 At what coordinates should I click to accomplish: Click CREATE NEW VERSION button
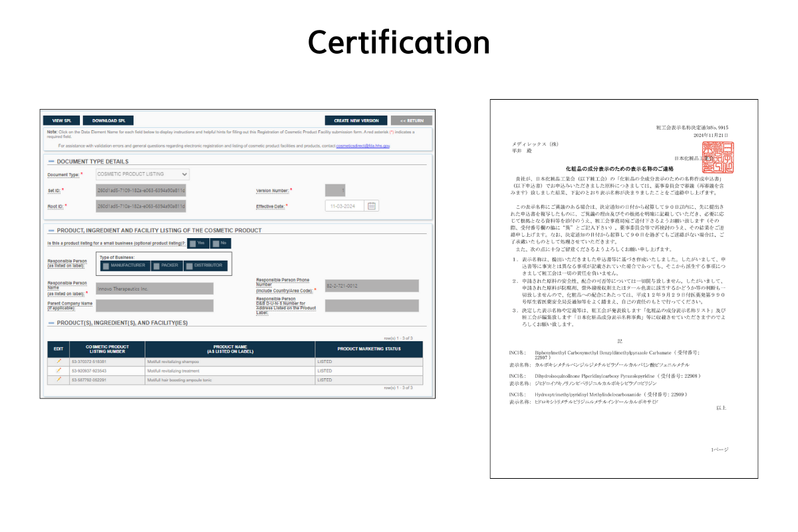356,120
